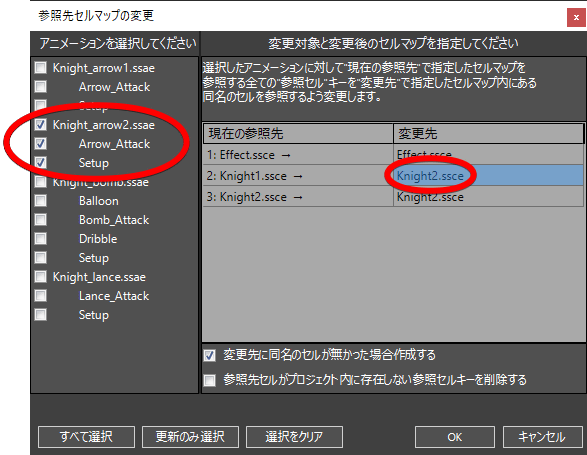Viewport: 587px width, 455px height.
Task: Click the キャンセル button
Action: 542,437
